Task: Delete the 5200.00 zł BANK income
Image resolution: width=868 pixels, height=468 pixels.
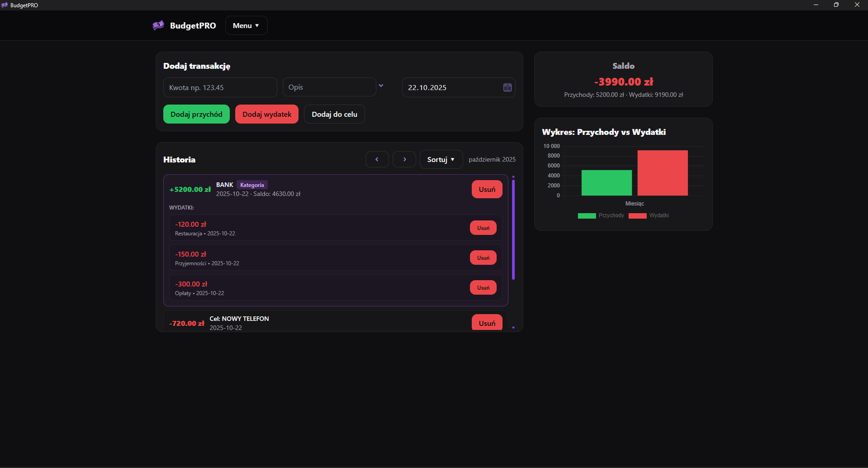Action: click(x=487, y=189)
